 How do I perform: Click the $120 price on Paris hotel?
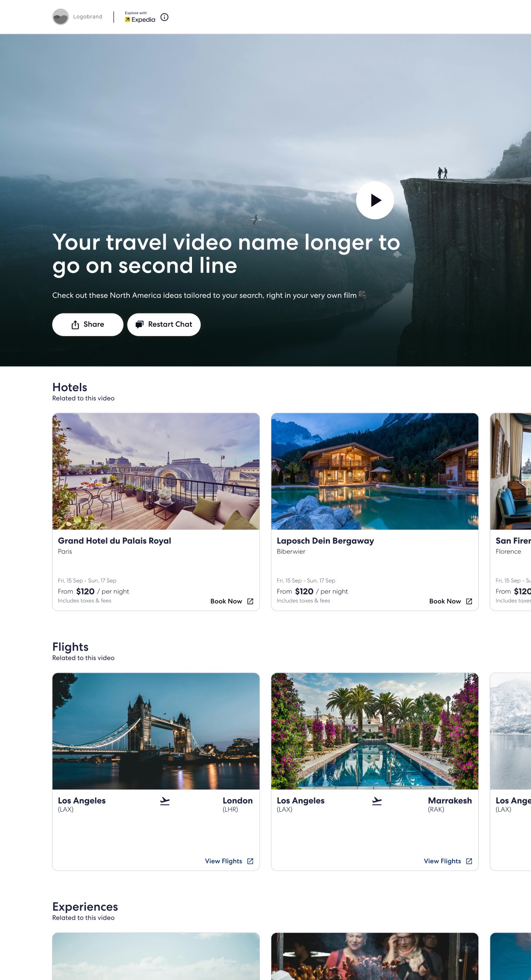coord(85,592)
